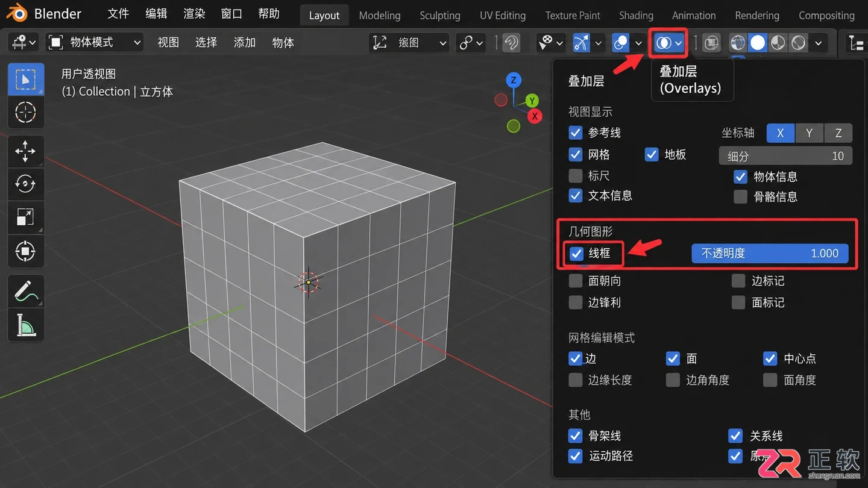Toggle the 网格 checkbox
868x488 pixels.
[x=576, y=155]
